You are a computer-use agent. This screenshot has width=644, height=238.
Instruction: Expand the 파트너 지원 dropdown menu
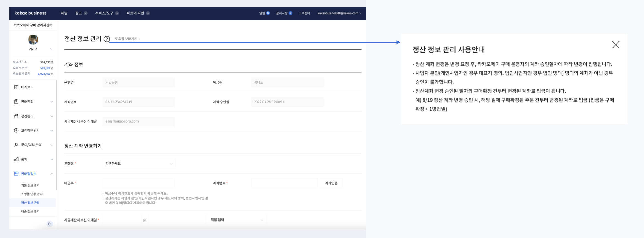pos(138,13)
